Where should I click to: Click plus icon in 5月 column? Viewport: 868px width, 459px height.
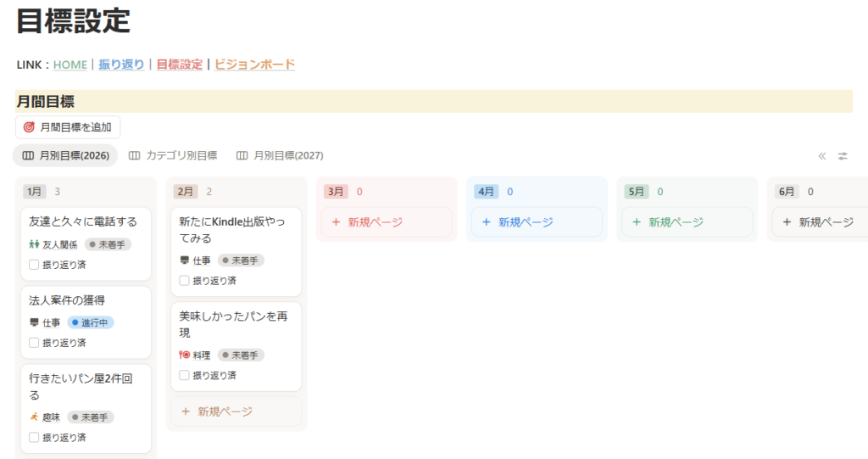pos(637,222)
